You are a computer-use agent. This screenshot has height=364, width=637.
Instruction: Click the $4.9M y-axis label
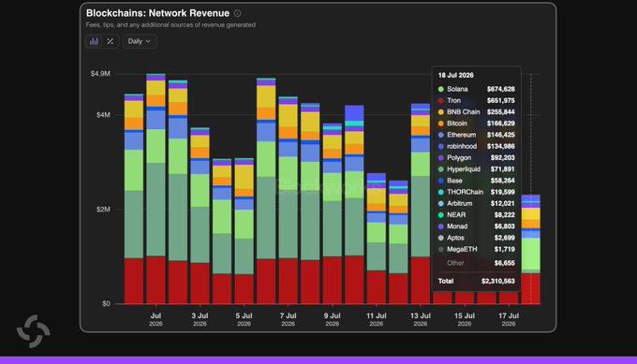coord(100,73)
